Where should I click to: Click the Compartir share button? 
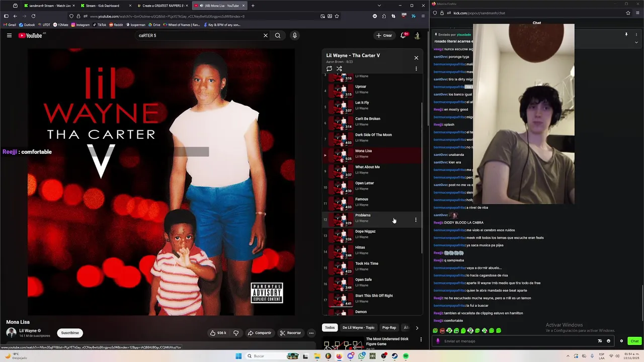[260, 333]
